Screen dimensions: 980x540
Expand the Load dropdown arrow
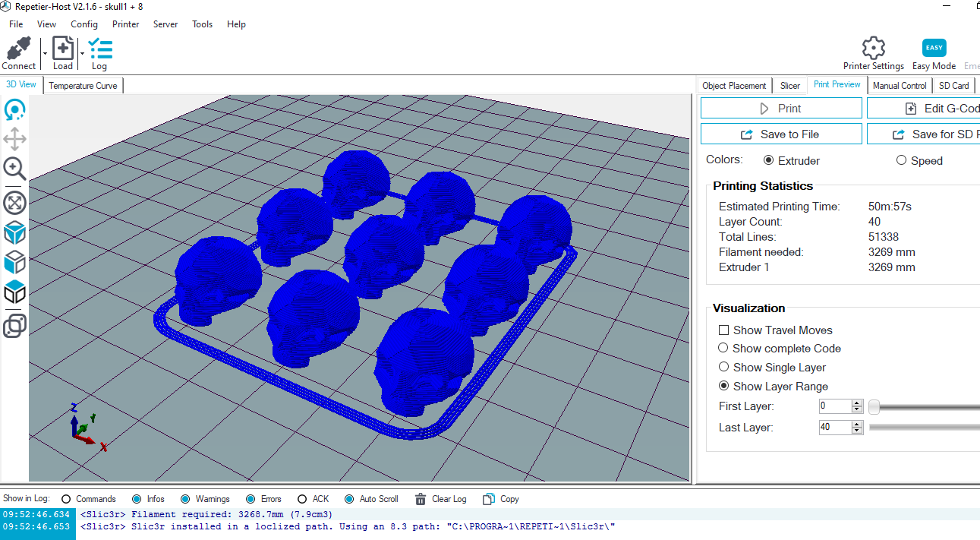(82, 54)
